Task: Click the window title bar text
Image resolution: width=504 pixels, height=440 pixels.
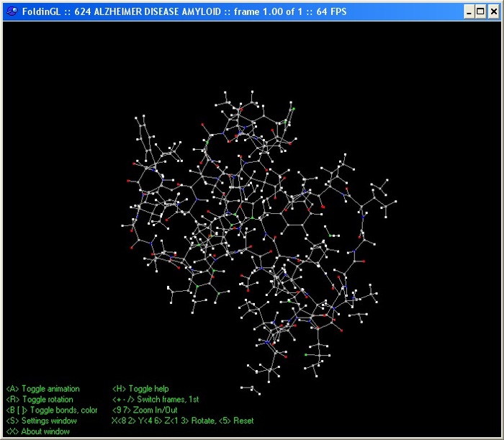Action: tap(180, 12)
